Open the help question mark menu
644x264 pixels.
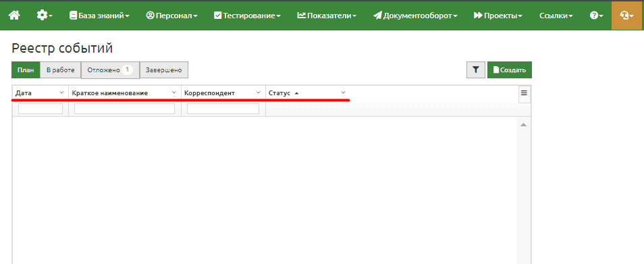tap(596, 16)
